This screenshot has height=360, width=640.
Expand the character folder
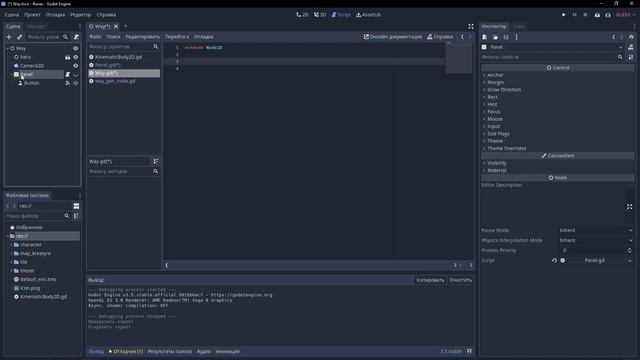[11, 245]
